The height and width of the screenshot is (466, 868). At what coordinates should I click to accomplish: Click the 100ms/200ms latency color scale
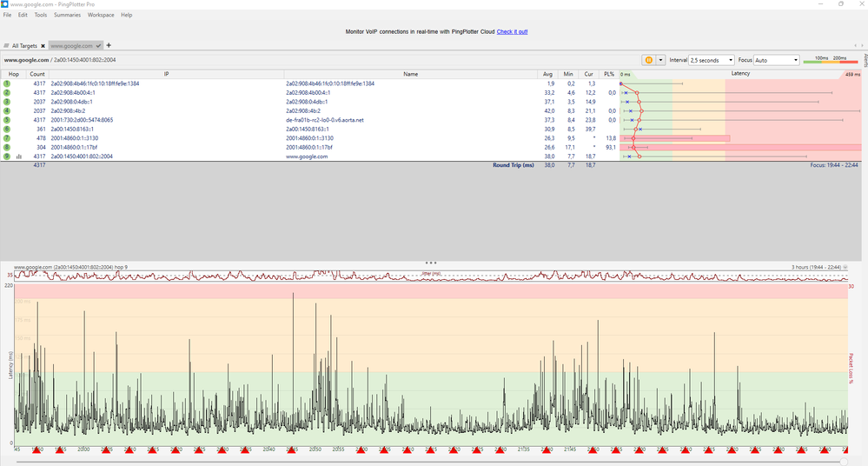(831, 60)
